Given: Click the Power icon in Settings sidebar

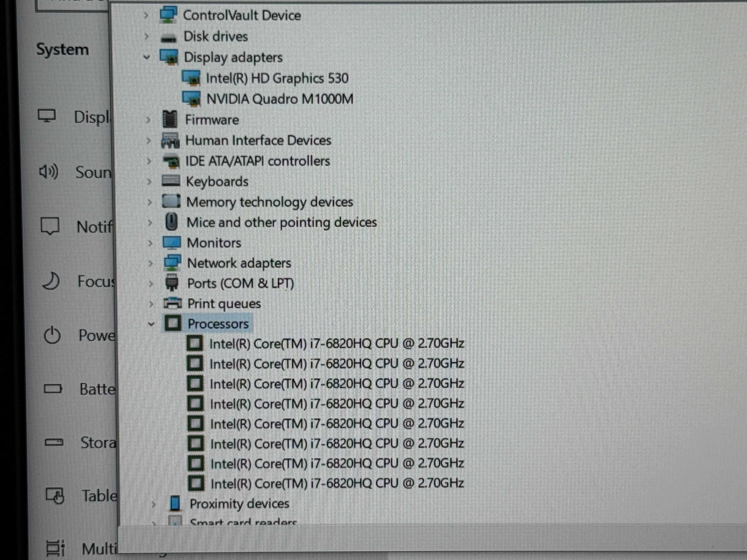Looking at the screenshot, I should 52,335.
